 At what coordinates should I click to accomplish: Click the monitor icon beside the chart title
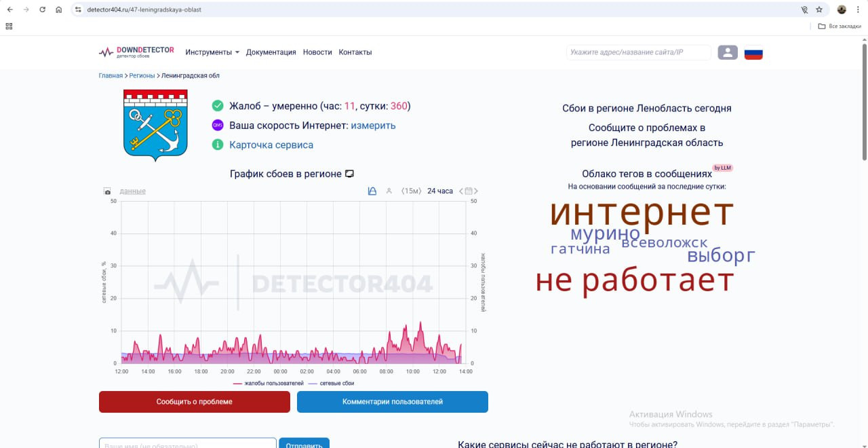350,174
